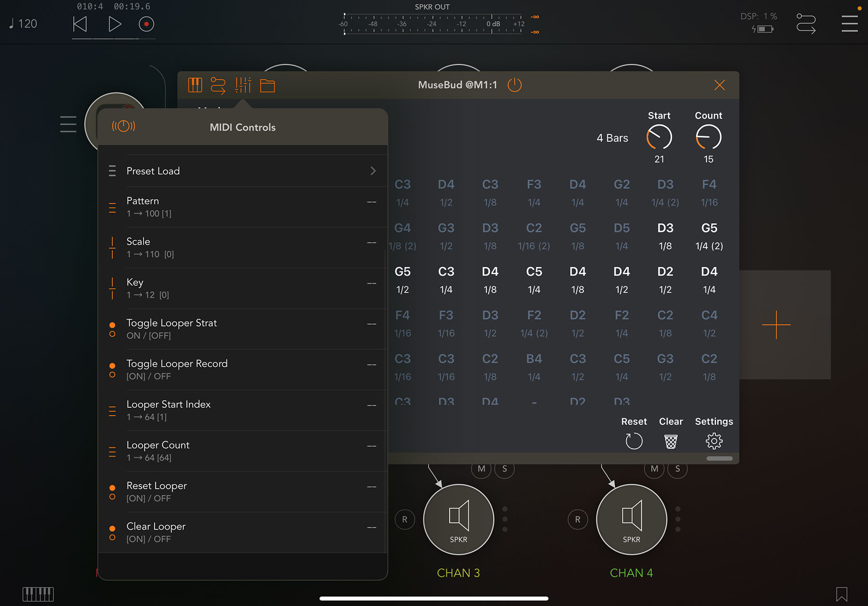Open the main hamburger menu top right
Image resolution: width=868 pixels, height=606 pixels.
(850, 23)
